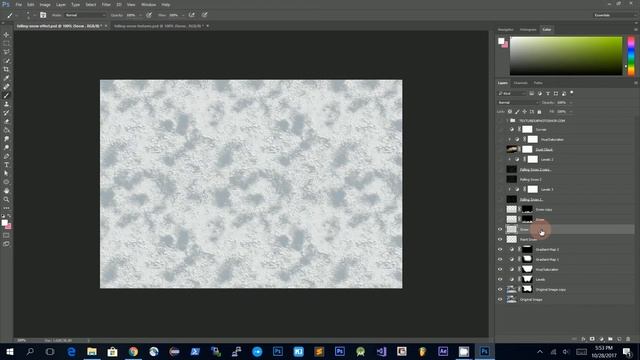This screenshot has height=360, width=640.
Task: Hide the Gradient Map 2 layer
Action: pos(500,249)
